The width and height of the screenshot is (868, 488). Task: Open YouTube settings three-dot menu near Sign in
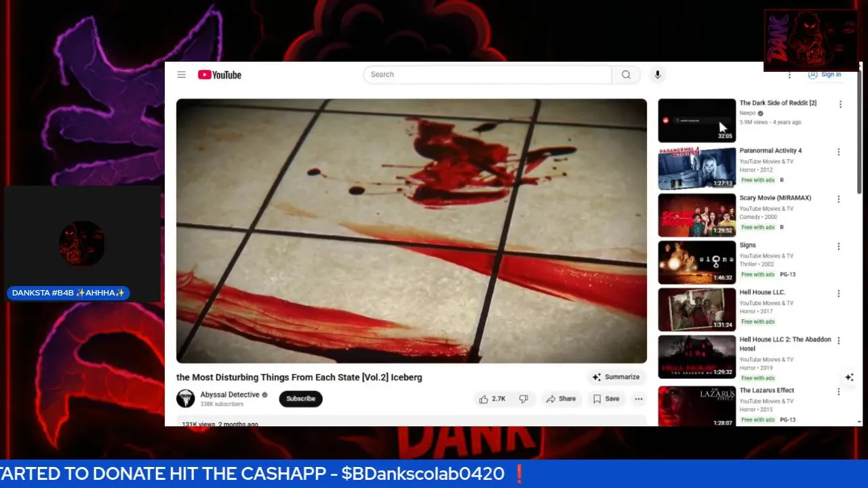[x=789, y=75]
